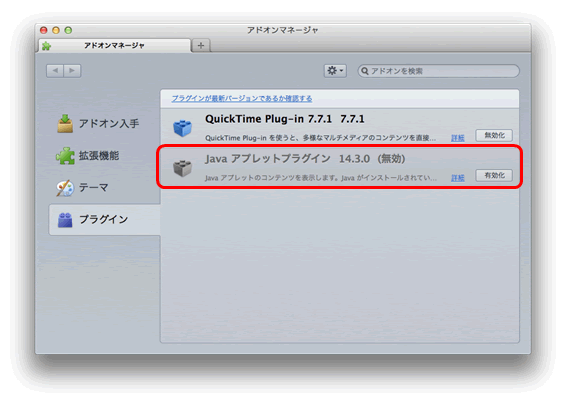Switch to the アドオンマネージャ tab
567x393 pixels.
114,46
